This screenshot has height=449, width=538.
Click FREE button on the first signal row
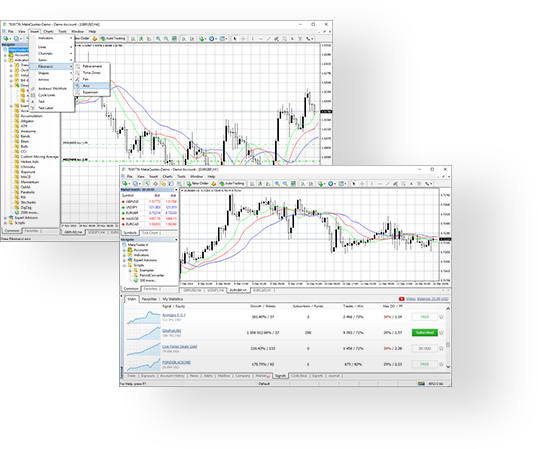coord(424,317)
